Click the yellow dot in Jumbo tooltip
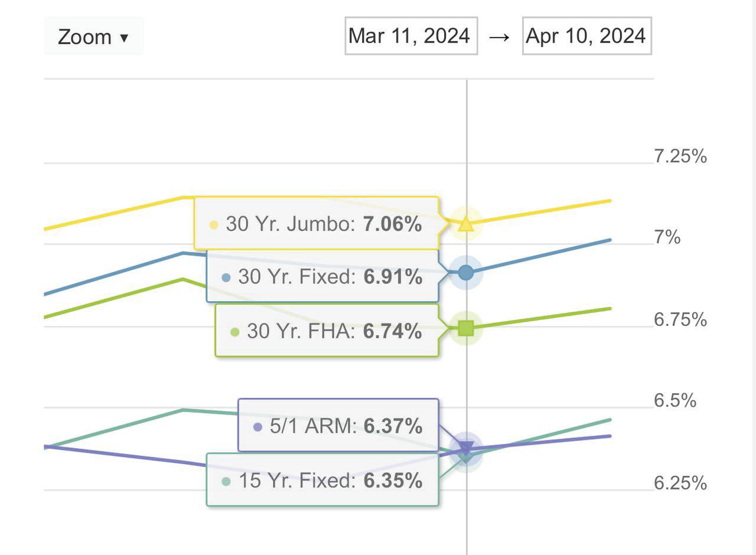This screenshot has width=756, height=555. 214,224
